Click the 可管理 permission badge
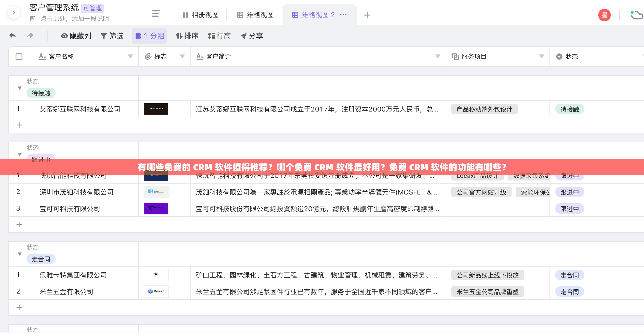The height and width of the screenshot is (334, 644). tap(92, 8)
